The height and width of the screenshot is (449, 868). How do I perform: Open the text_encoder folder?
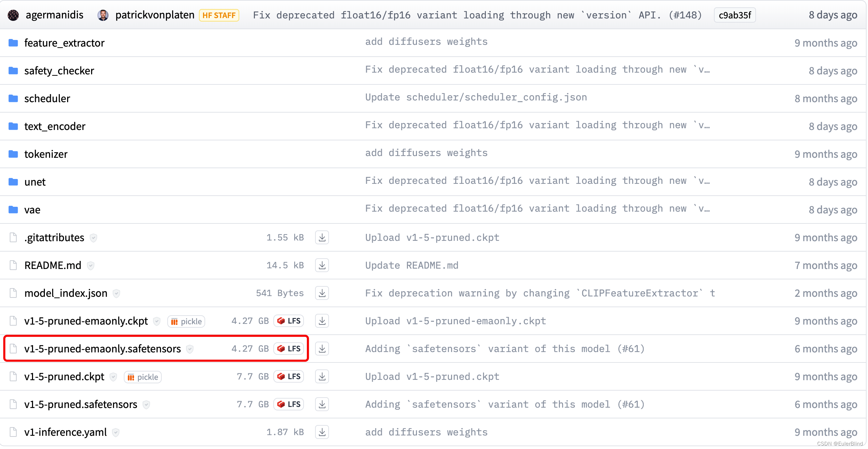[55, 126]
